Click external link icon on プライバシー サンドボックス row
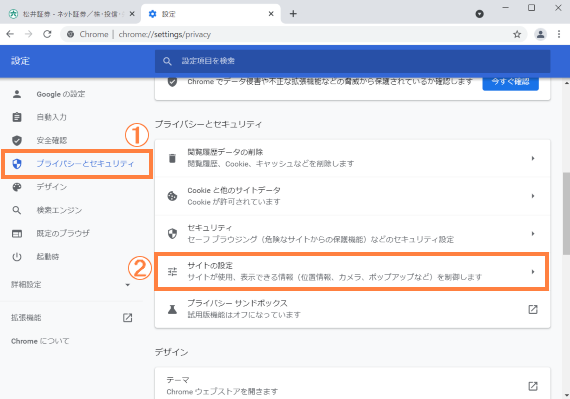Screen dimensions: 570x399 533,309
